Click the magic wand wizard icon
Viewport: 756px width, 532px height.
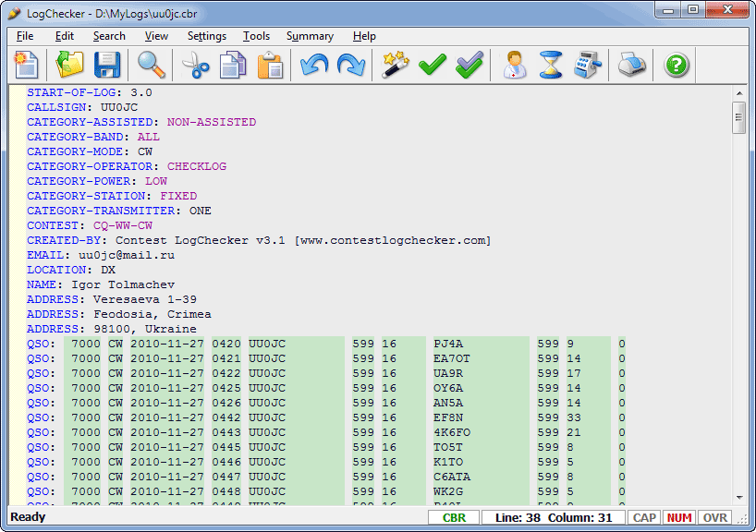click(x=396, y=65)
